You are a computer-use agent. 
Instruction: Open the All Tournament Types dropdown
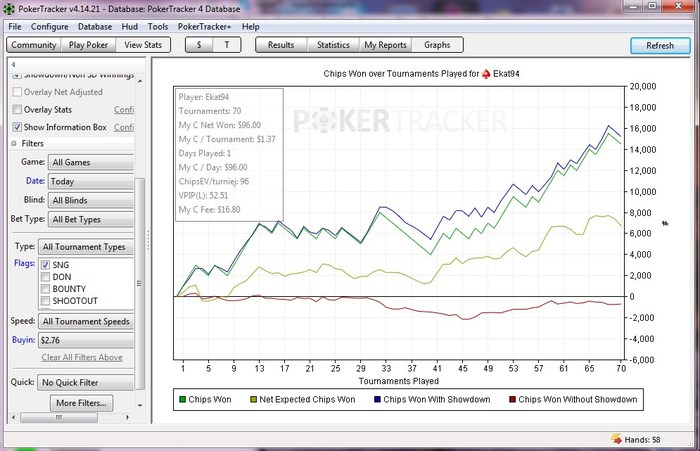86,247
